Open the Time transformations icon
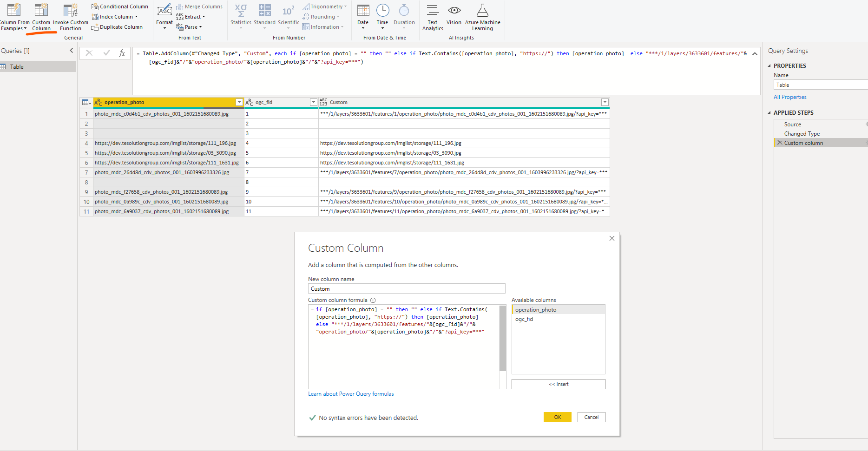868x451 pixels. pos(382,10)
